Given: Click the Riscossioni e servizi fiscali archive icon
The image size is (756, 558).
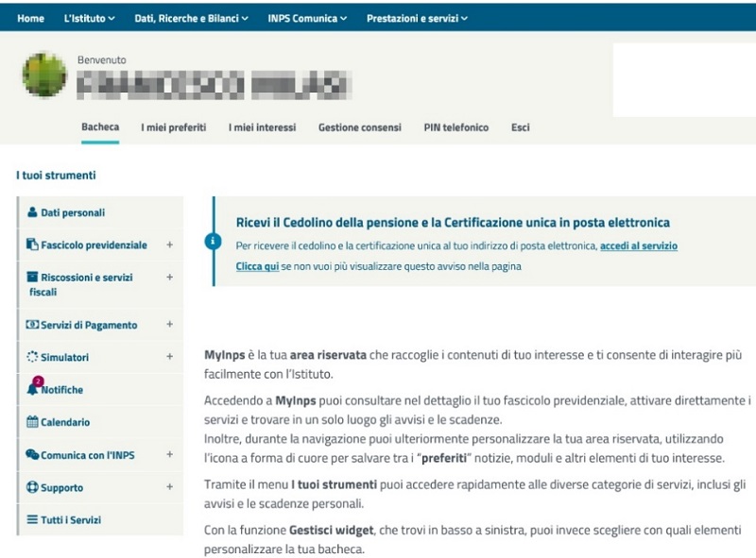Looking at the screenshot, I should click(x=32, y=277).
